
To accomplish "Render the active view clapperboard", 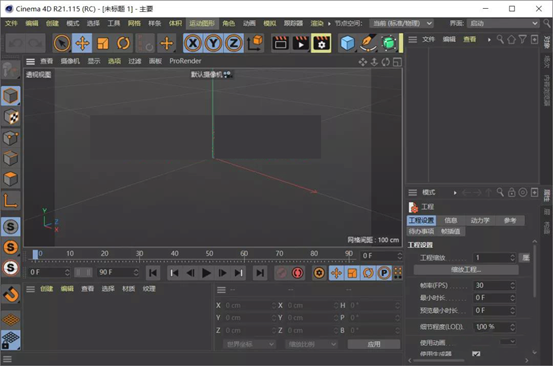I will (281, 43).
